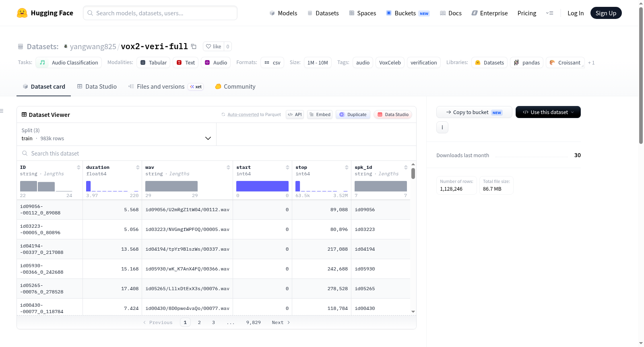Sort by the duration column
Viewport: 644px width, 347px height.
[138, 167]
